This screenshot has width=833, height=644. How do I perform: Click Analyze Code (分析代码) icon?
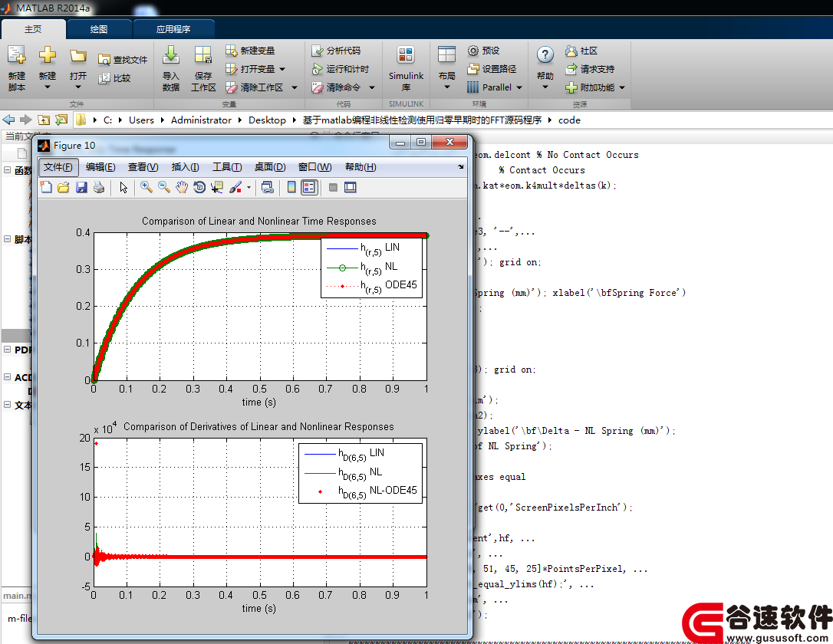click(x=317, y=51)
